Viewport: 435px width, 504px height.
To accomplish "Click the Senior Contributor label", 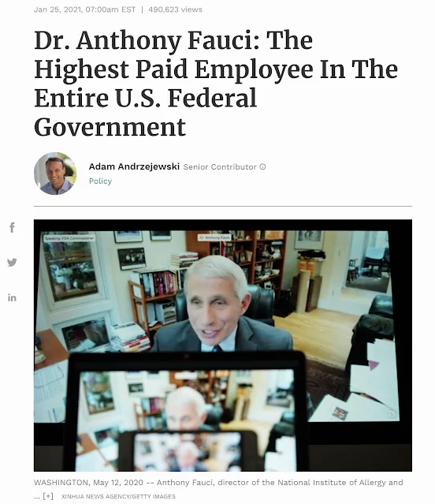I will click(220, 167).
